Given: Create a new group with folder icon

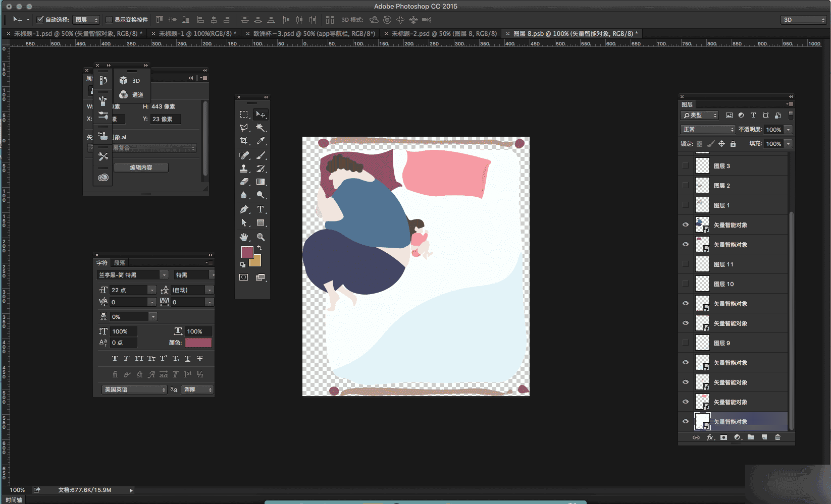Looking at the screenshot, I should pos(751,437).
